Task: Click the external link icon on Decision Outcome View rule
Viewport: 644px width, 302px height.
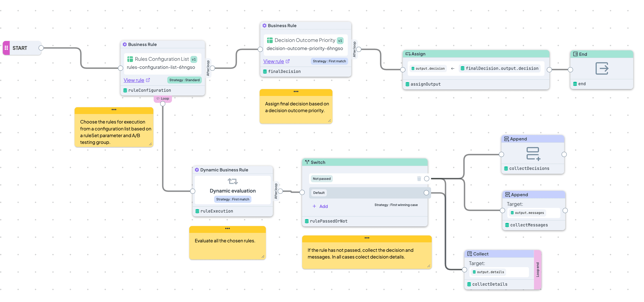Action: pos(288,61)
